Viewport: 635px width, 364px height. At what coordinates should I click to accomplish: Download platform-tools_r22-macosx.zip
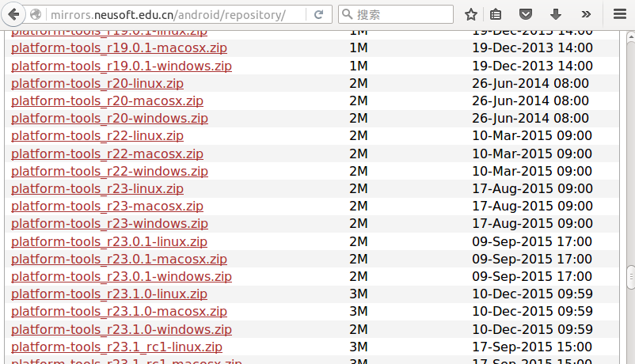tap(108, 154)
